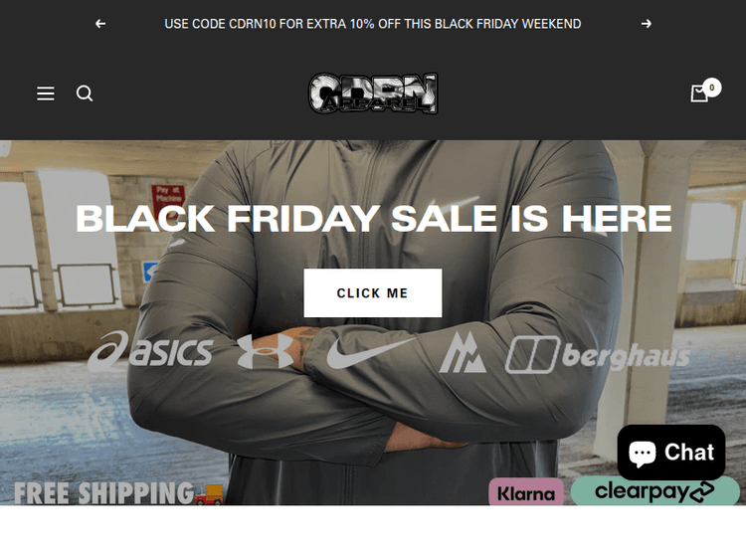Go to previous announcement with left arrow
746x560 pixels.
100,24
